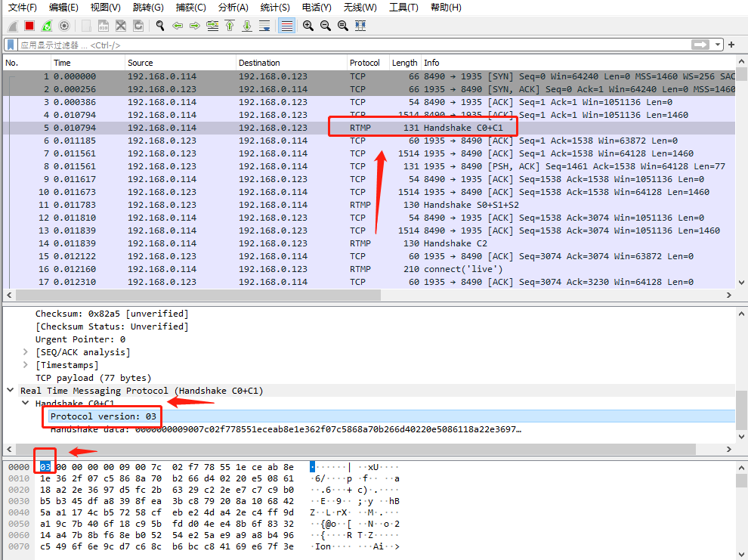Go forward in packet history
The height and width of the screenshot is (560, 748).
195,26
